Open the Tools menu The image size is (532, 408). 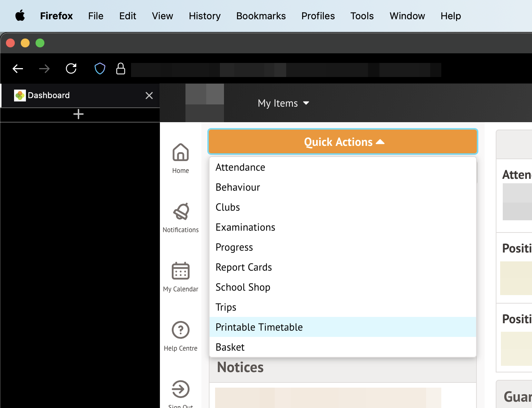362,16
